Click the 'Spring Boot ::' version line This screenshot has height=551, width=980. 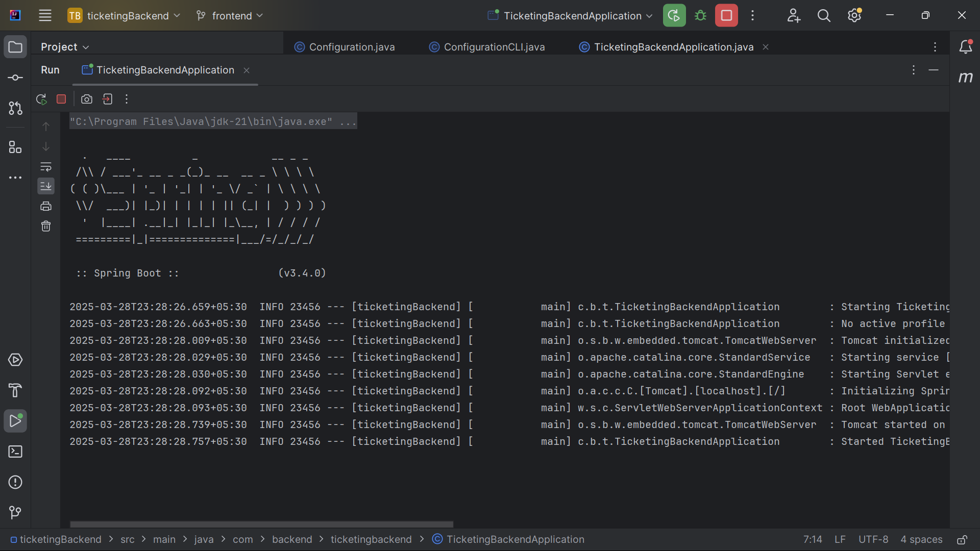(x=201, y=273)
